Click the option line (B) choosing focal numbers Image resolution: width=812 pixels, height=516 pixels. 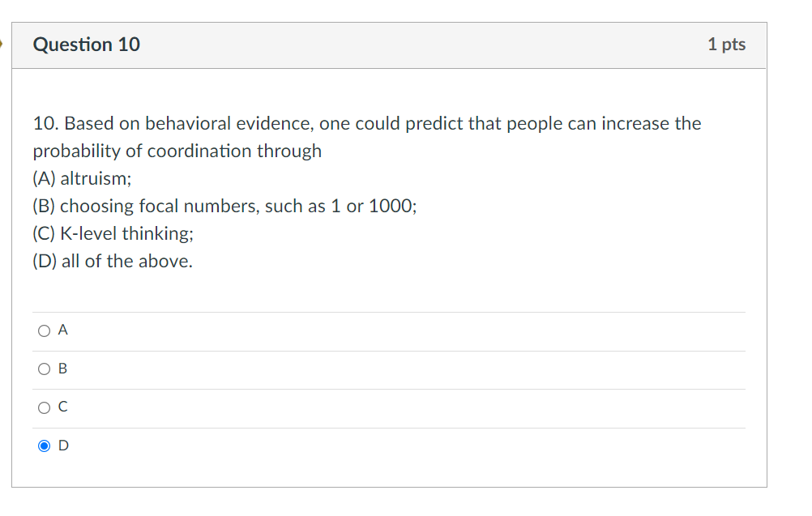tap(224, 206)
